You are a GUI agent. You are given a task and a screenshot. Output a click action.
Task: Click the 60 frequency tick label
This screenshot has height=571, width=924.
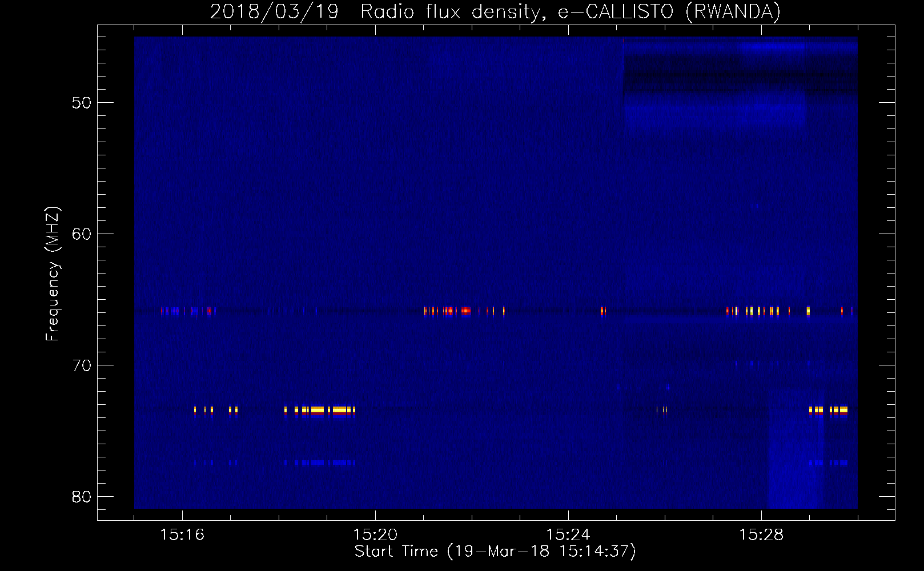tap(82, 234)
